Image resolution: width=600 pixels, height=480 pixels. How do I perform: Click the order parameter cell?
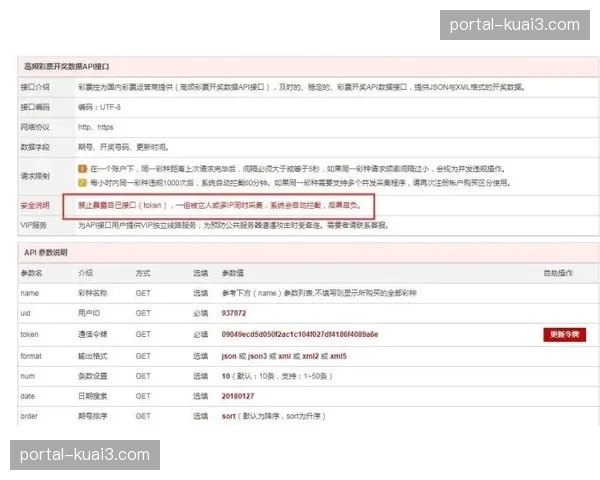click(x=29, y=416)
